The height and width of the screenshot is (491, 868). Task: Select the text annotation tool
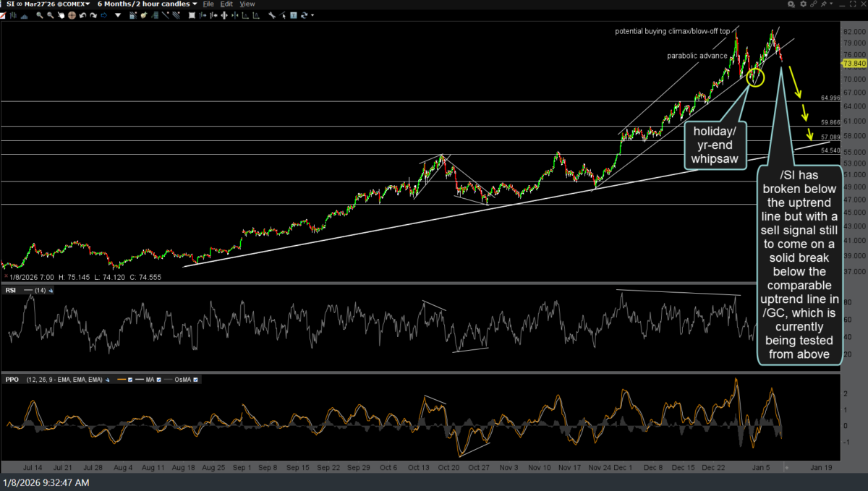point(293,14)
